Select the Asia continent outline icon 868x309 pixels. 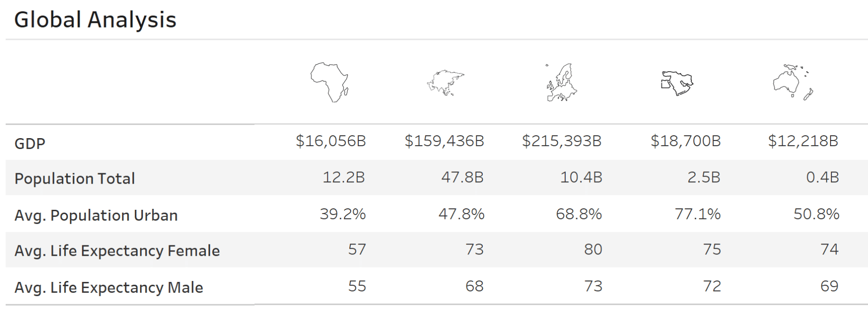pos(445,83)
